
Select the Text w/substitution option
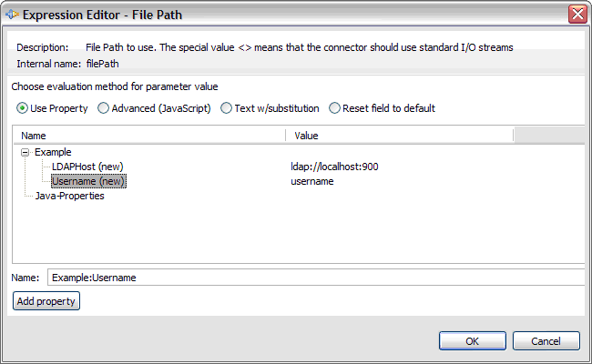click(x=226, y=108)
